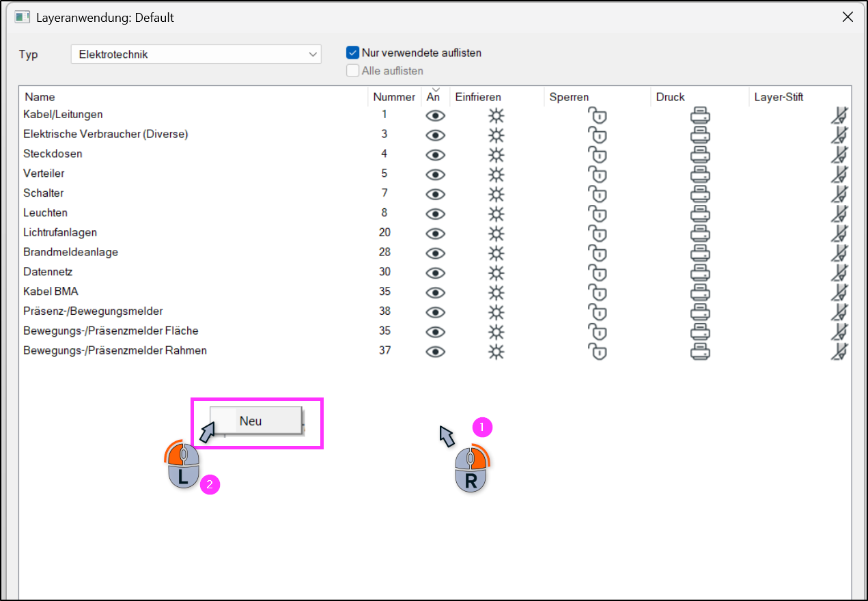The height and width of the screenshot is (601, 868).
Task: Hide Steckdosen layer via eye icon
Action: click(x=435, y=154)
